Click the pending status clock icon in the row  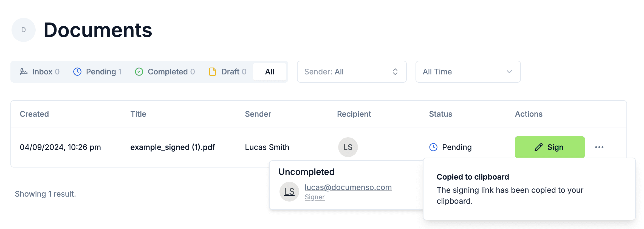(433, 147)
